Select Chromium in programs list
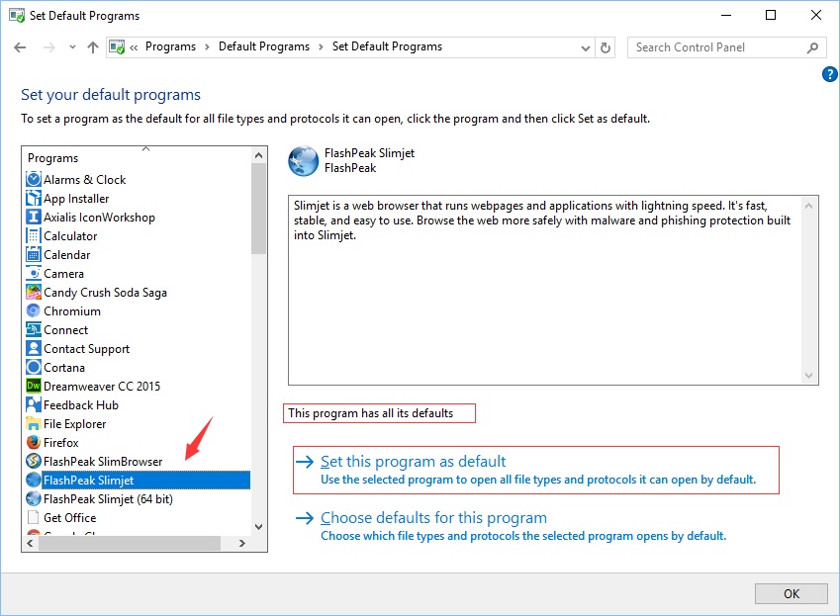The image size is (840, 616). tap(72, 311)
